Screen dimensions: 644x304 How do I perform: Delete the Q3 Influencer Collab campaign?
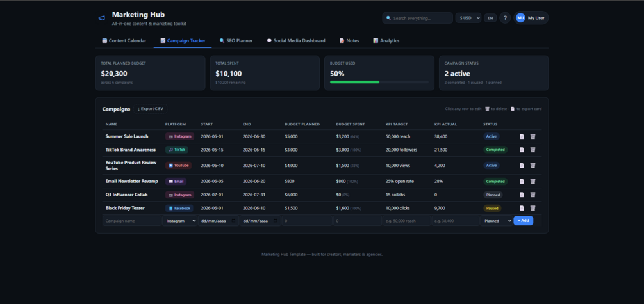tap(533, 195)
